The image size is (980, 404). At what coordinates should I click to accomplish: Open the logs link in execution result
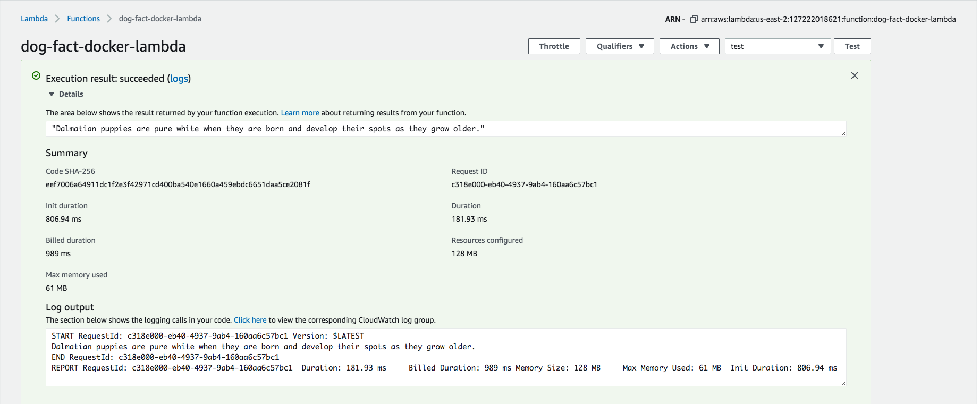coord(179,79)
